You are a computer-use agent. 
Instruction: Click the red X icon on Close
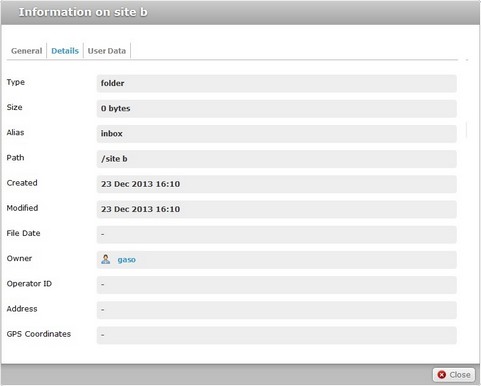tap(442, 375)
